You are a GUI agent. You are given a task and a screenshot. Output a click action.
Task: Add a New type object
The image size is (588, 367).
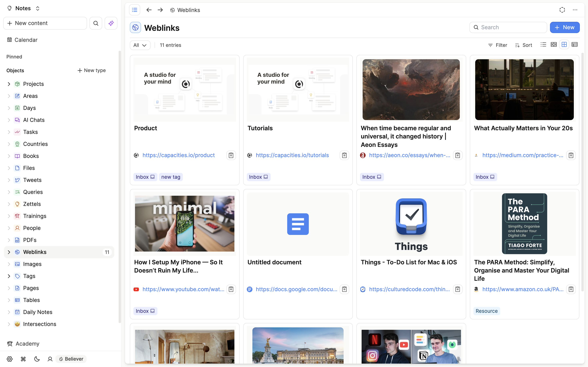pyautogui.click(x=91, y=70)
